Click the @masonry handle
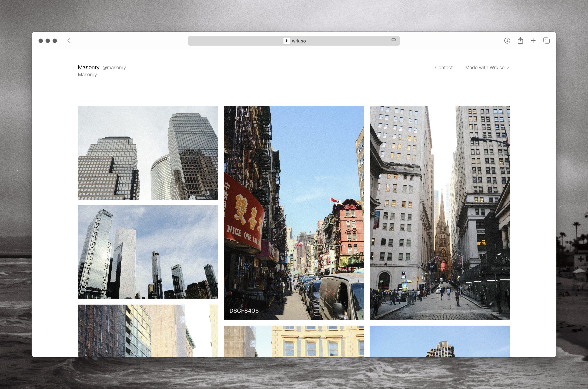The image size is (588, 389). pyautogui.click(x=114, y=67)
